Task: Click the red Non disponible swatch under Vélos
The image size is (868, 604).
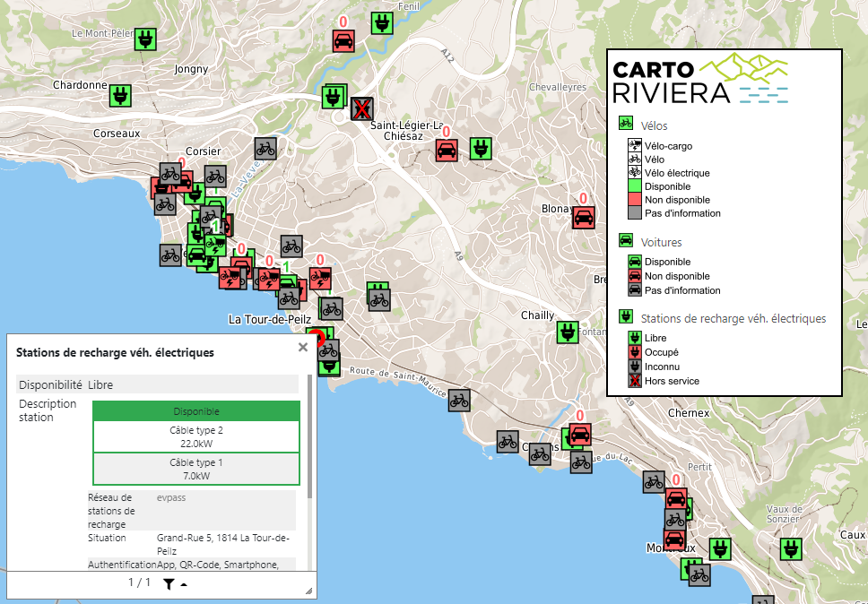Action: click(x=634, y=200)
